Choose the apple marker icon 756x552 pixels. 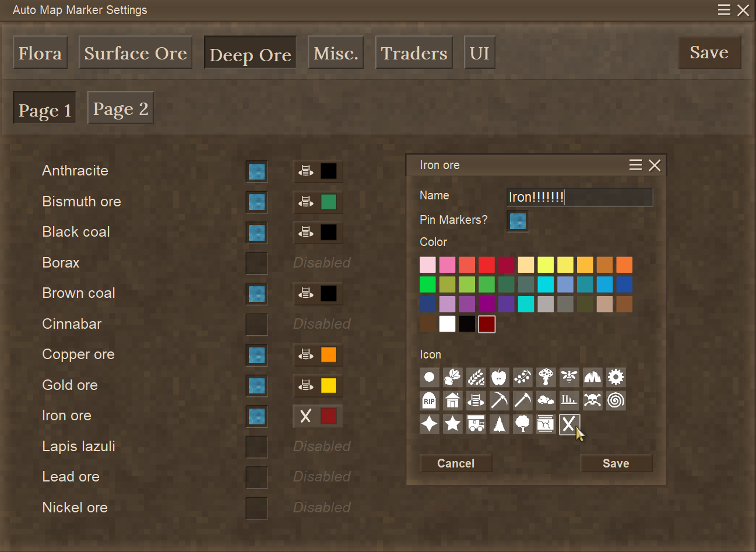click(x=500, y=377)
